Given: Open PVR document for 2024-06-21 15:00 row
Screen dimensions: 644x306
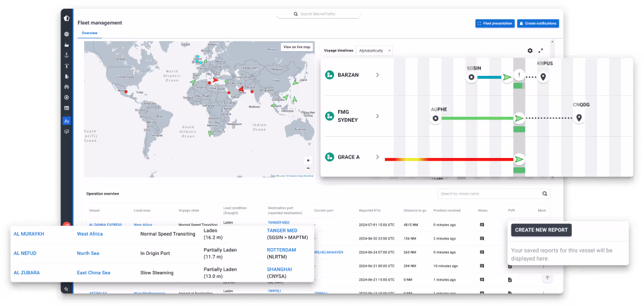Looking at the screenshot, I should [509, 280].
